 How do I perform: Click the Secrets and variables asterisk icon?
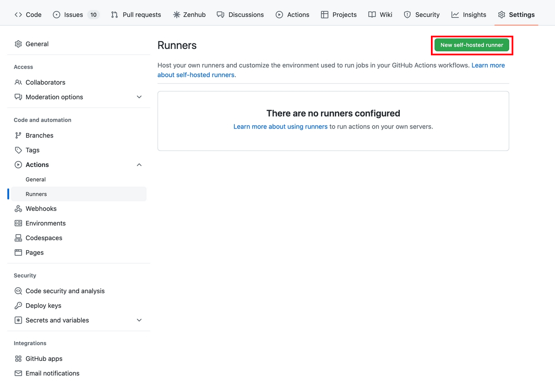pyautogui.click(x=18, y=320)
